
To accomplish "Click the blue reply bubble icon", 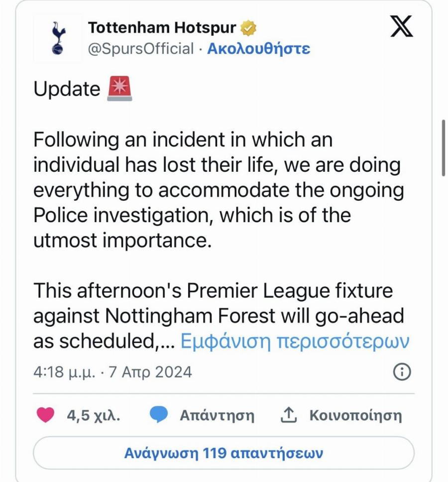I will pos(159,415).
